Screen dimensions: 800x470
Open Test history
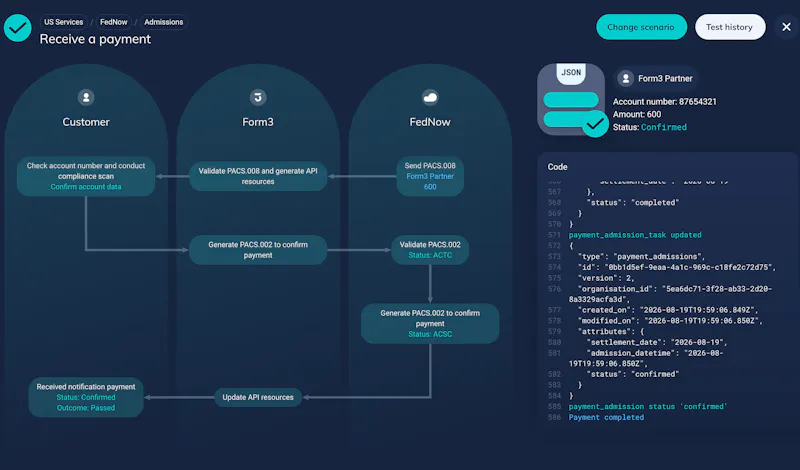[x=730, y=27]
